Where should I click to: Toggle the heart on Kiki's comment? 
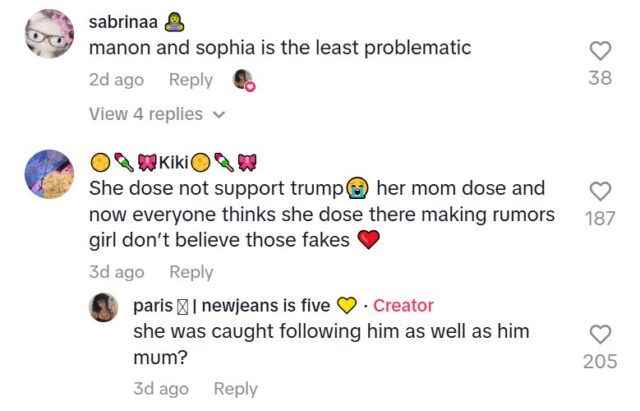[600, 191]
